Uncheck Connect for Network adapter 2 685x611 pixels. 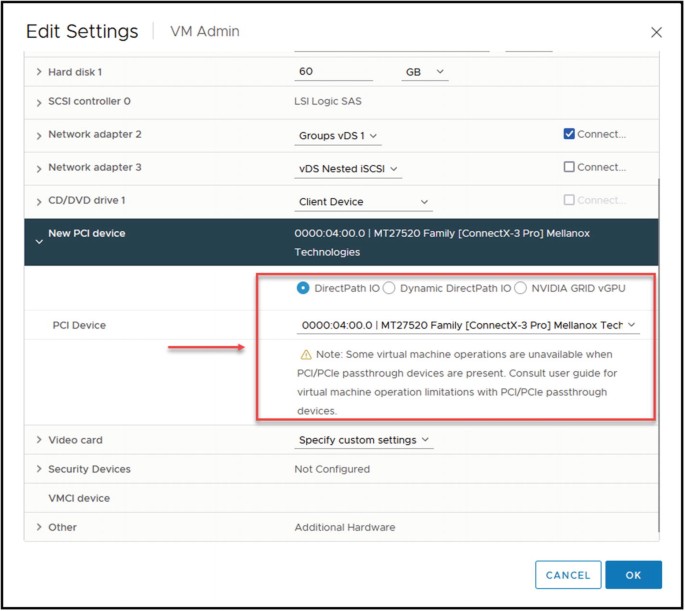point(569,134)
